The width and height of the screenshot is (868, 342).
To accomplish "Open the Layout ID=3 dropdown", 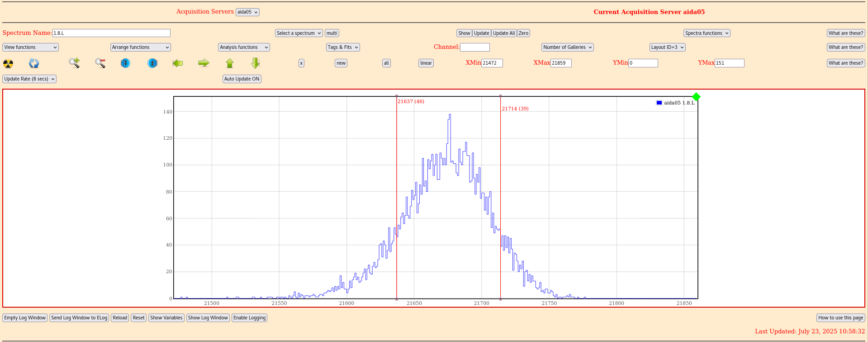I will coord(667,47).
